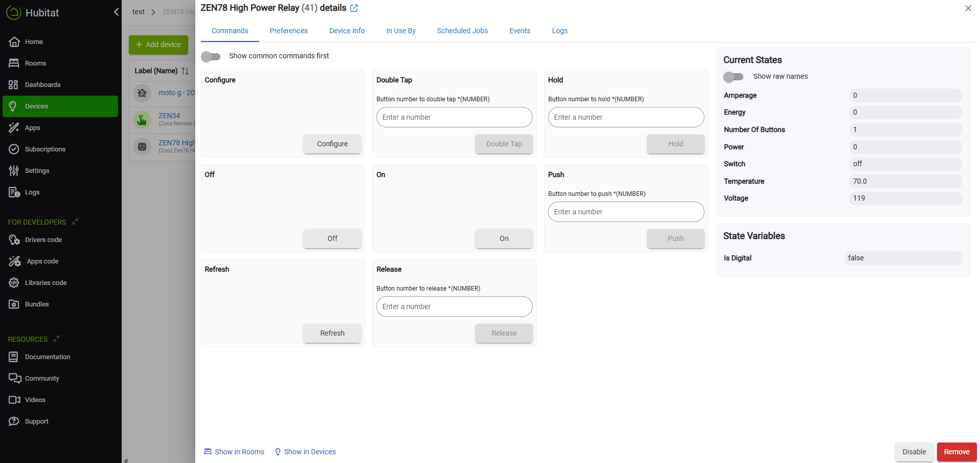Screen dimensions: 980x463
Task: Click the Videos camera icon
Action: 14,400
